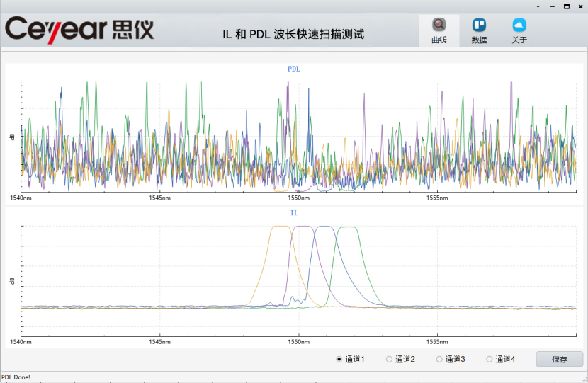Close the application window
Image resolution: width=588 pixels, height=383 pixels.
point(580,6)
